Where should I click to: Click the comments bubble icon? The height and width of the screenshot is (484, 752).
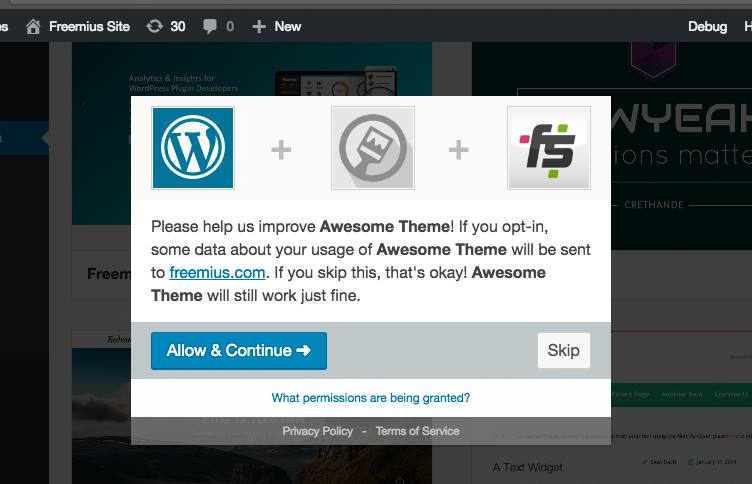[x=210, y=27]
